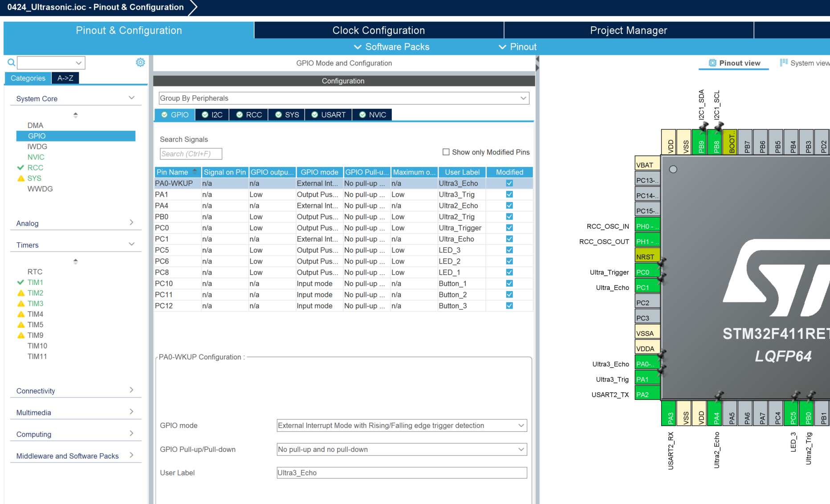
Task: Click the TIM2 warning icon
Action: (x=21, y=293)
